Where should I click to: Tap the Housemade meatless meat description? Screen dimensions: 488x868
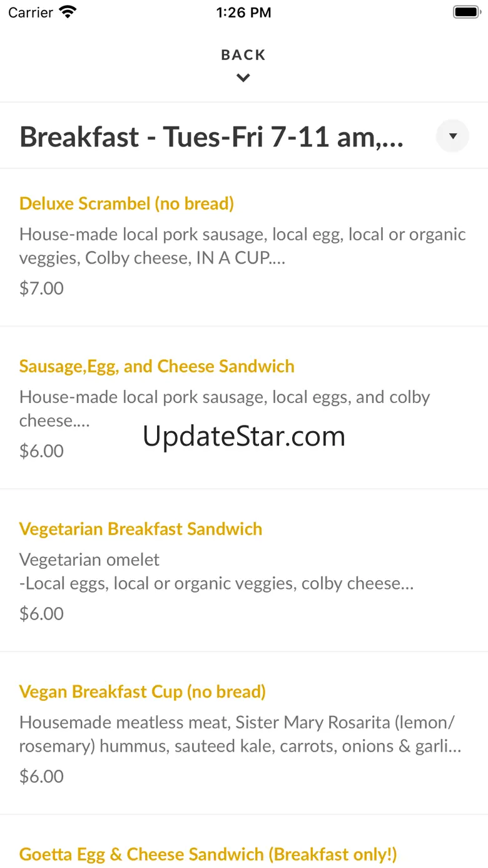point(240,734)
